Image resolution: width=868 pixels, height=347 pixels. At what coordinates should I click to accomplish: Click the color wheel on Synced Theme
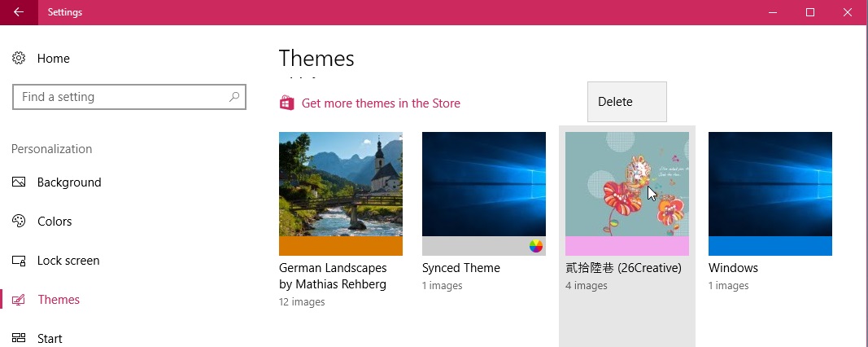[536, 246]
